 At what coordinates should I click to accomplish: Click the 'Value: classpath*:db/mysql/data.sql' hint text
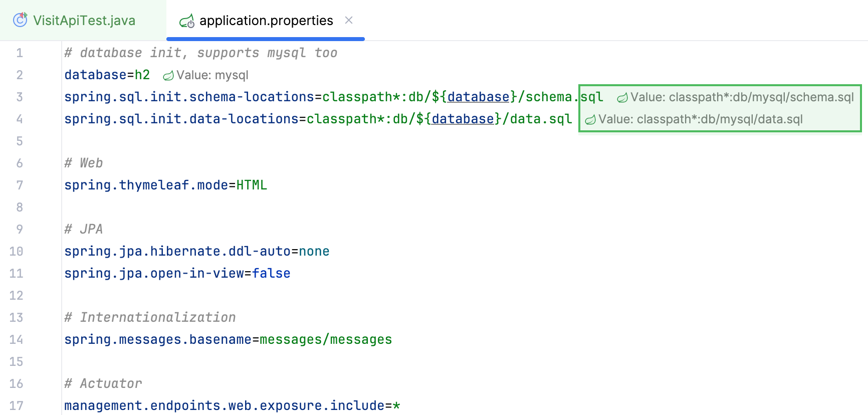[x=700, y=119]
